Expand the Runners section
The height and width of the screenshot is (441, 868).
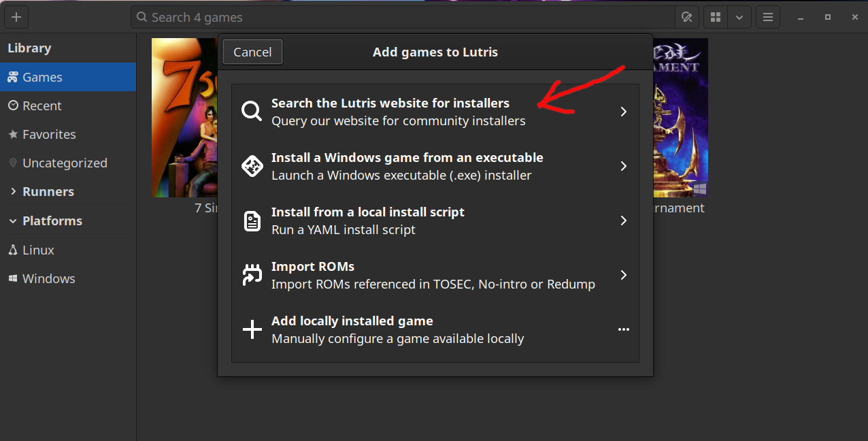68,191
